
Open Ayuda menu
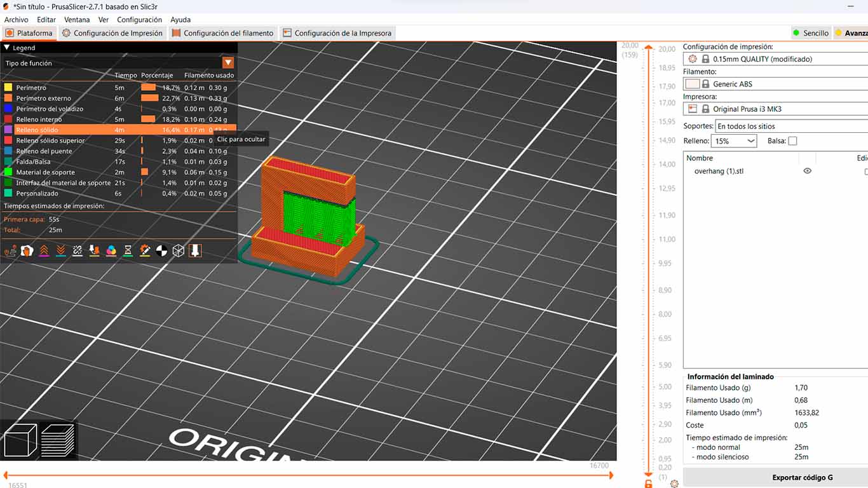click(180, 20)
